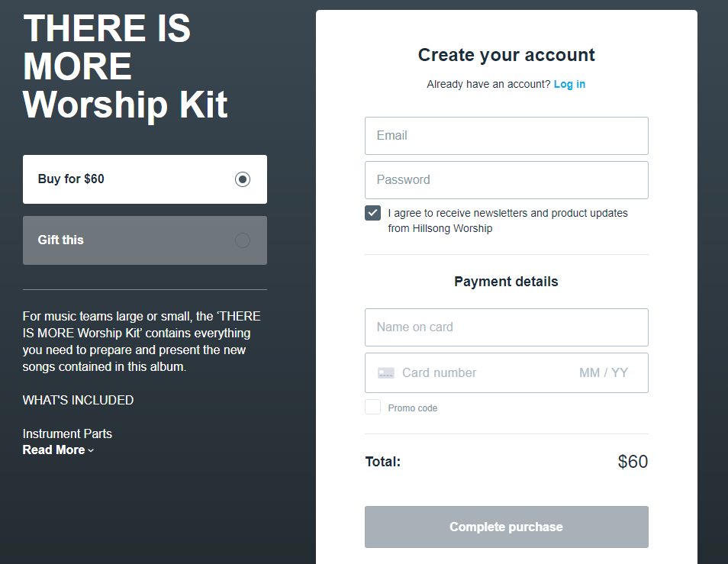Click the Email input field
Image resolution: width=728 pixels, height=564 pixels.
[506, 136]
